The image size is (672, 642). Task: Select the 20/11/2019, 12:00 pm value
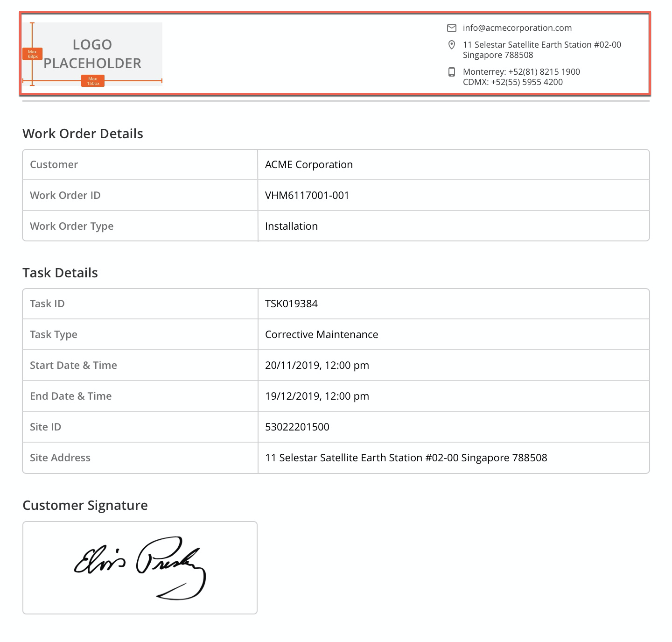click(x=317, y=365)
